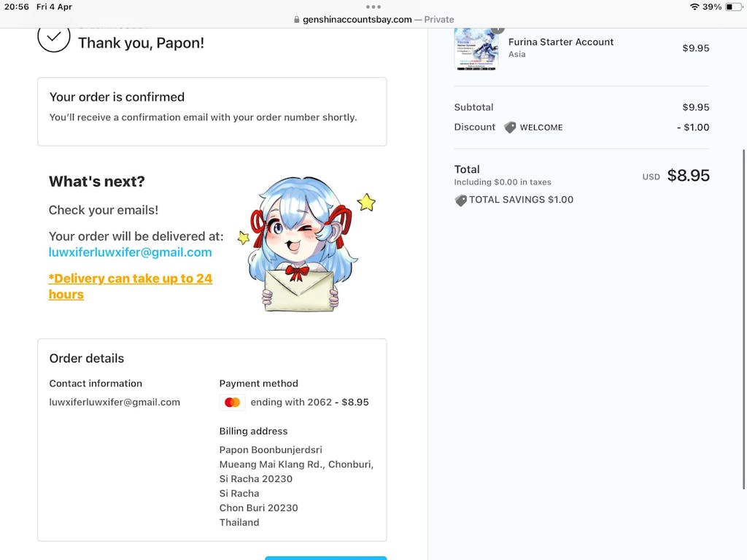Image resolution: width=747 pixels, height=560 pixels.
Task: Click the WELCOME discount tag icon
Action: tap(510, 127)
